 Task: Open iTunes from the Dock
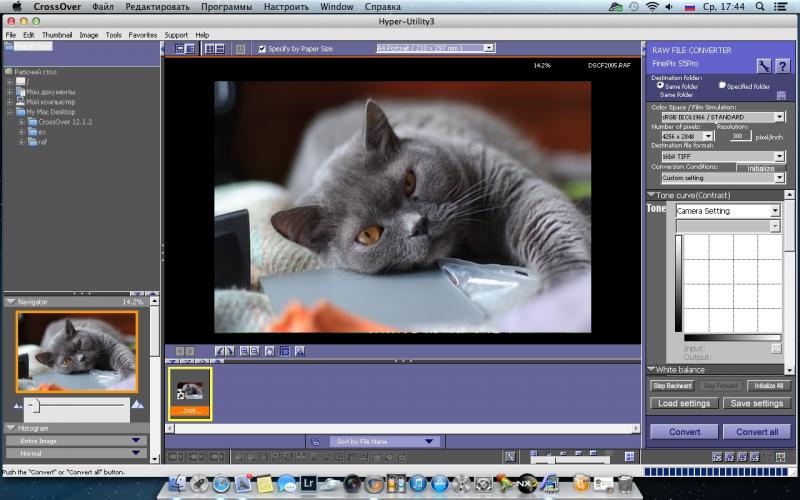(417, 483)
